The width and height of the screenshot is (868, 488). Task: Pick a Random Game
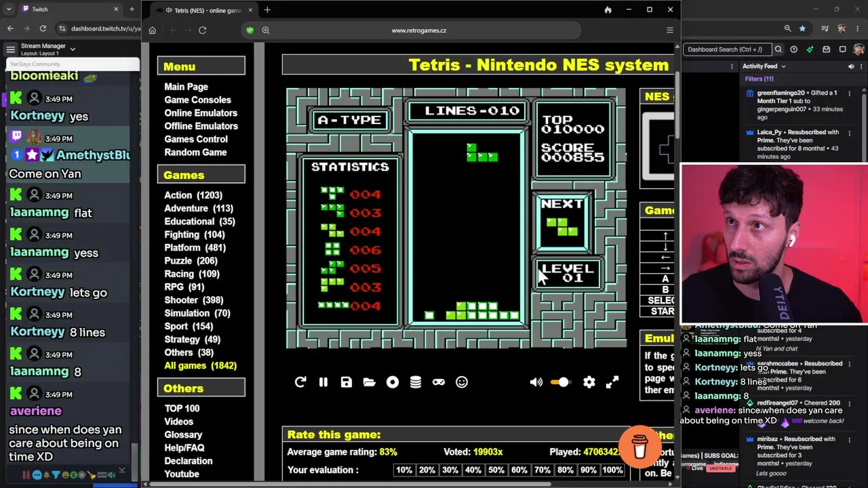(x=195, y=152)
